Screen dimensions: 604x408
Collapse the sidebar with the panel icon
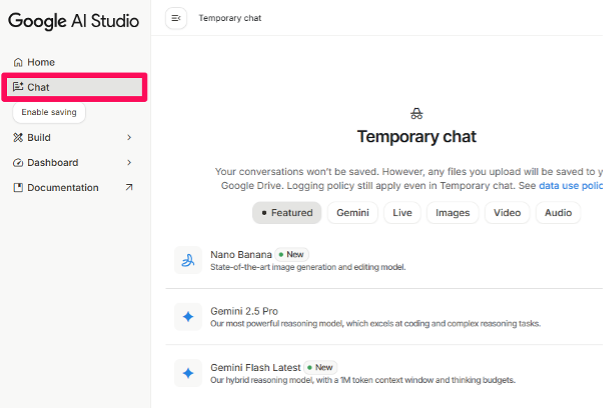(x=176, y=18)
